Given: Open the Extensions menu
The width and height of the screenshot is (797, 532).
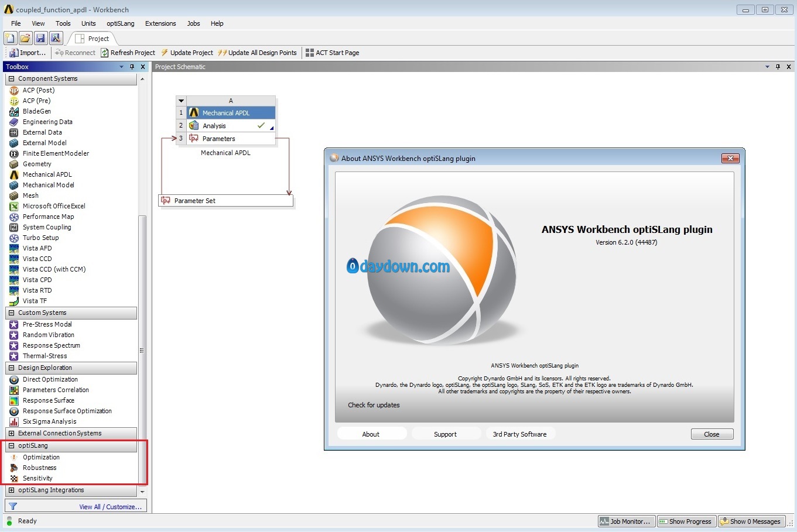Looking at the screenshot, I should click(160, 23).
